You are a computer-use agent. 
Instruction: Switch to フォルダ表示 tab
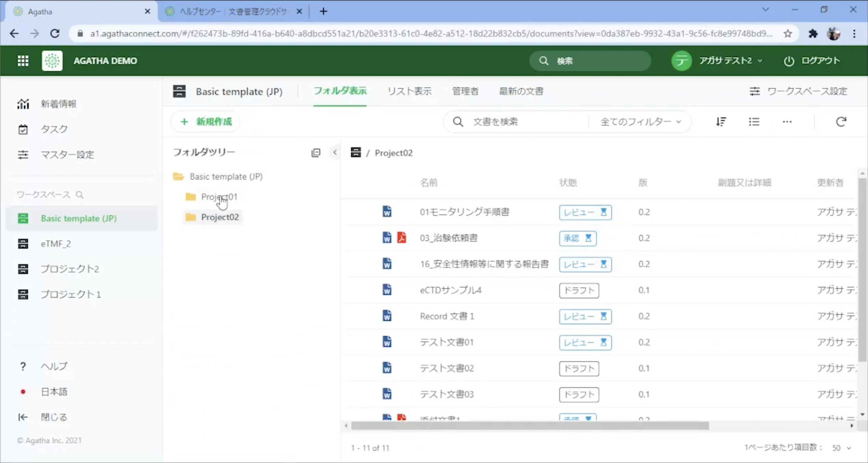[340, 91]
